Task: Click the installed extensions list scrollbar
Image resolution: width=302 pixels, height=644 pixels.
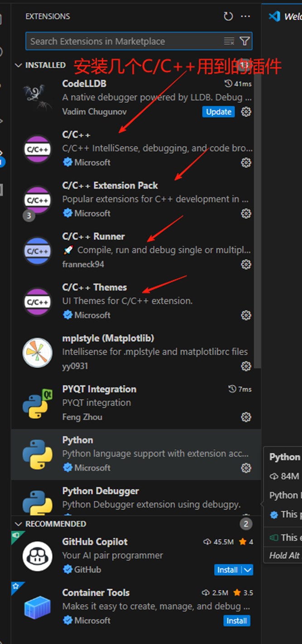Action: [258, 222]
